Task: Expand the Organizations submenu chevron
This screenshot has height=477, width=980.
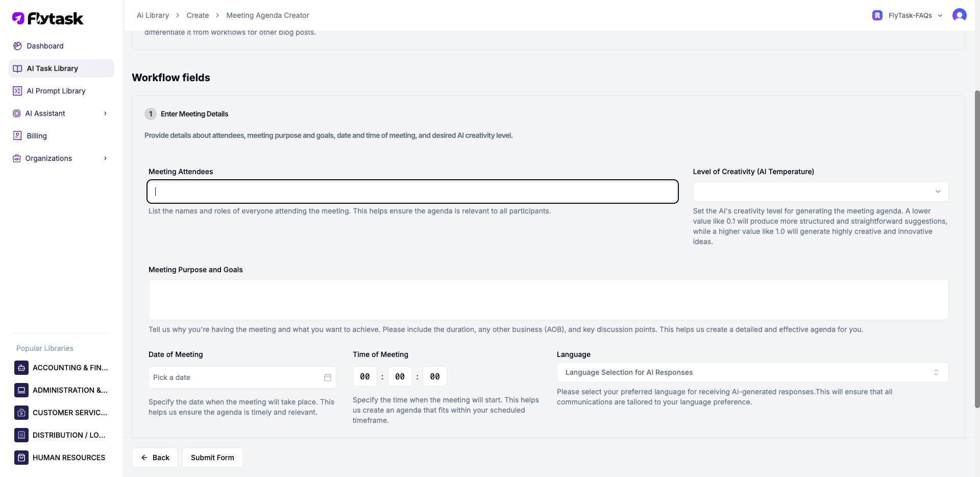Action: point(106,158)
